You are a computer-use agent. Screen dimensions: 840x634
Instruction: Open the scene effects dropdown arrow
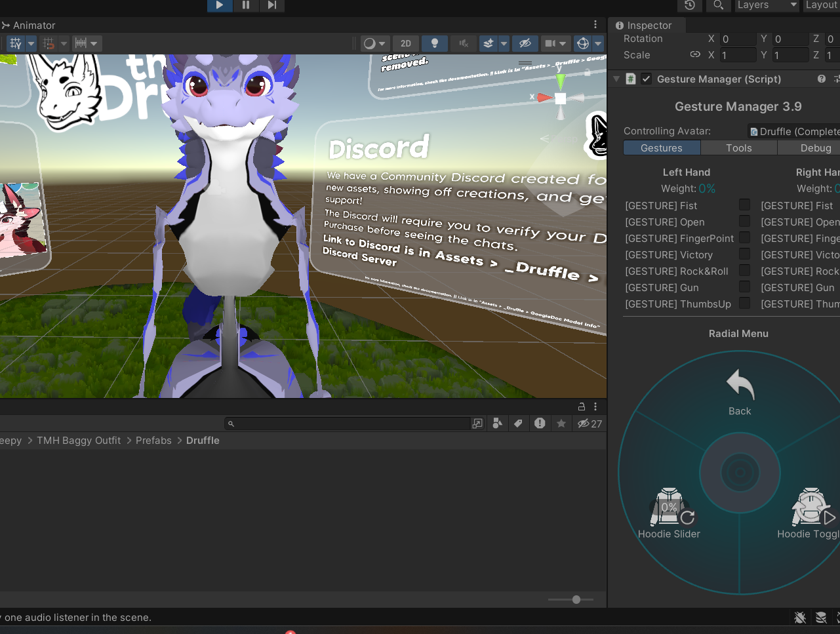tap(504, 44)
